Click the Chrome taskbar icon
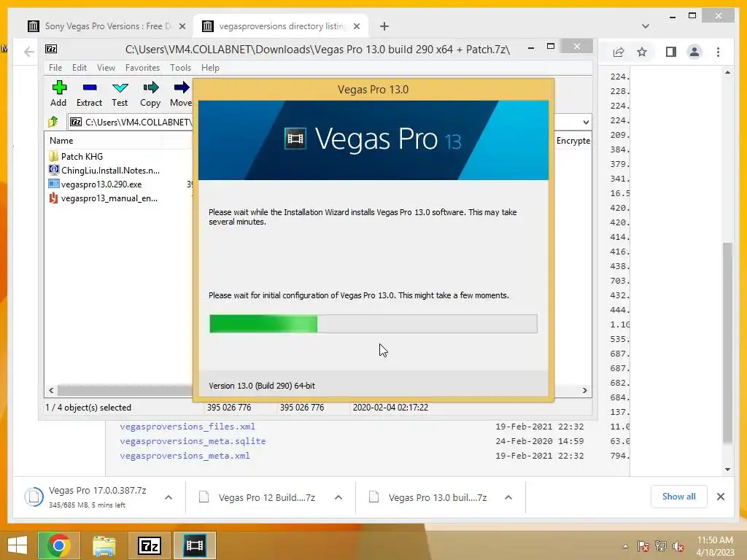 (x=58, y=545)
